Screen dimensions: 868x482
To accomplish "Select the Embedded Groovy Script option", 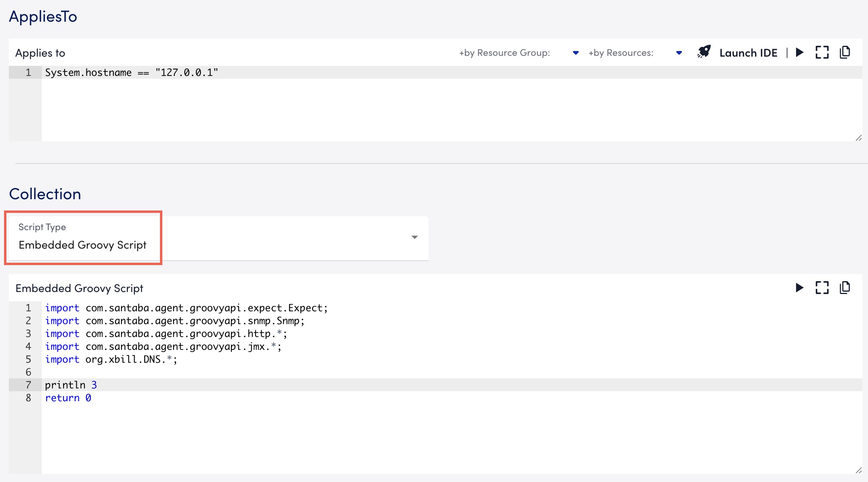I will (x=82, y=245).
